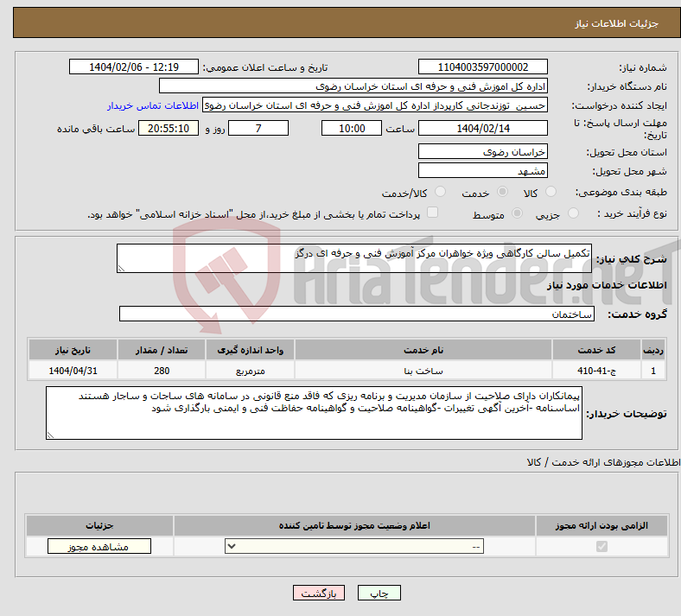
Task: Click the جزئیات column header
Action: coord(99,525)
